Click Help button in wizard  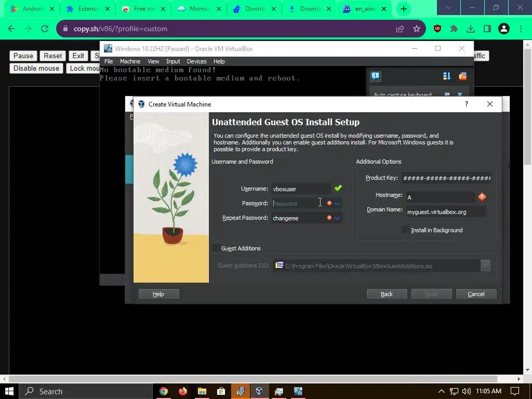click(x=158, y=294)
